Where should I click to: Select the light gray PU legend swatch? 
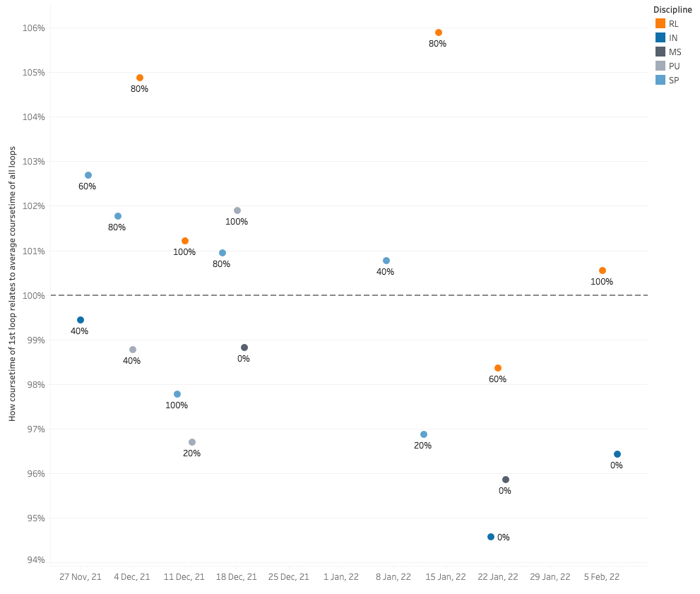(660, 66)
